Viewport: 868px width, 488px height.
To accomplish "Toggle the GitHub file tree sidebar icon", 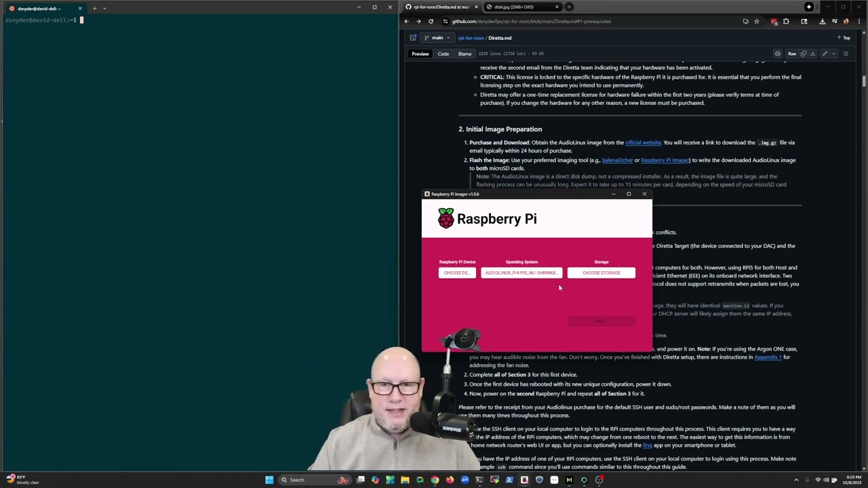I will click(x=413, y=38).
